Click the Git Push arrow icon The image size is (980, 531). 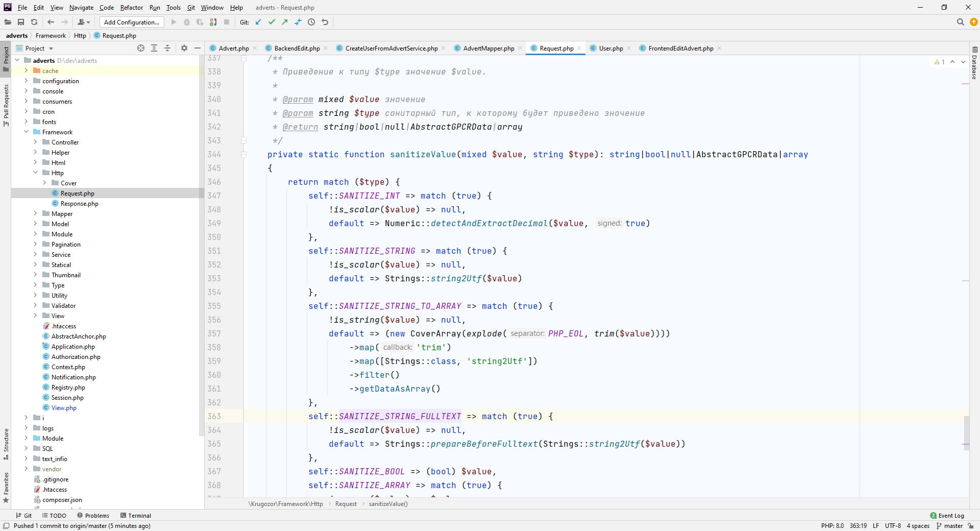coord(285,22)
